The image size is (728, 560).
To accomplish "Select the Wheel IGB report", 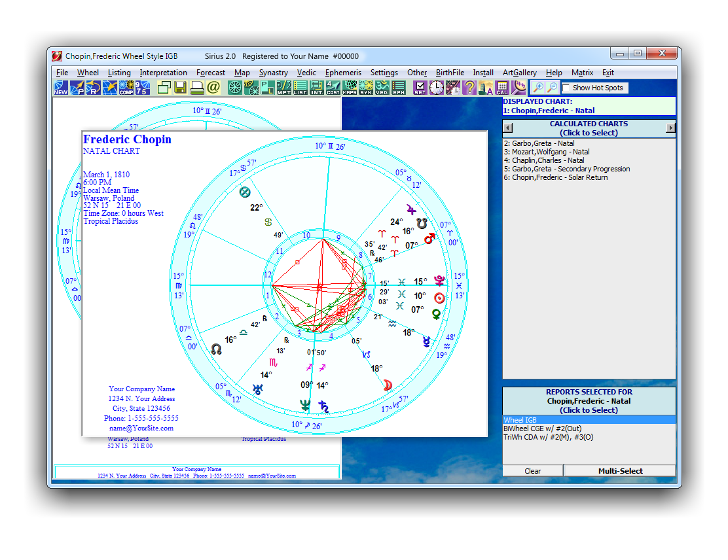I will [589, 420].
